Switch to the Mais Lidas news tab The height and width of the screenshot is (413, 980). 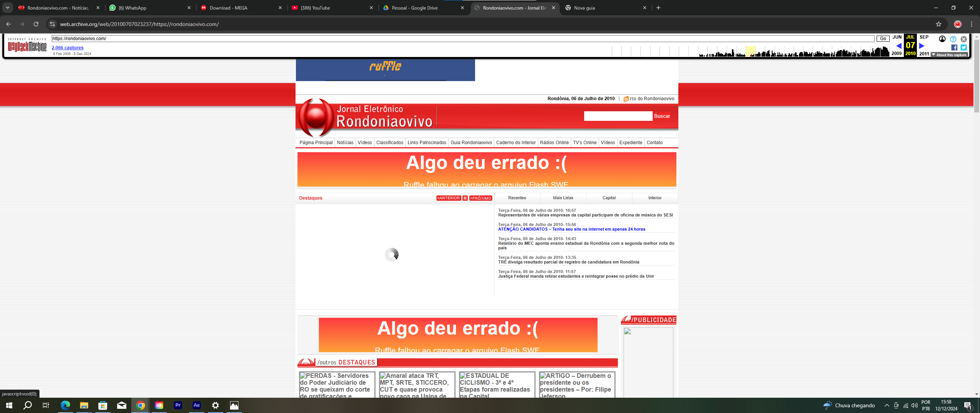point(563,198)
